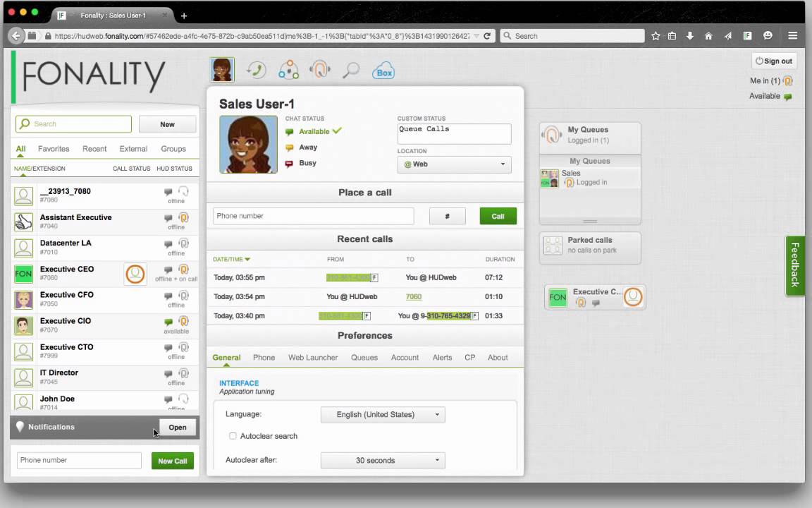Image resolution: width=812 pixels, height=508 pixels.
Task: Click the Place a call Phone number field
Action: point(313,216)
